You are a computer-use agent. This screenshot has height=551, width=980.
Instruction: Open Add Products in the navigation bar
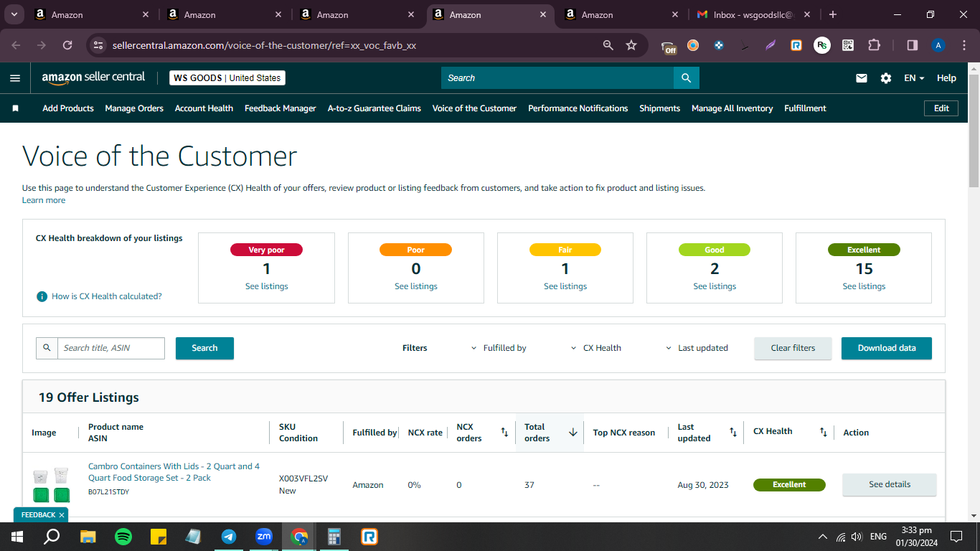(68, 108)
